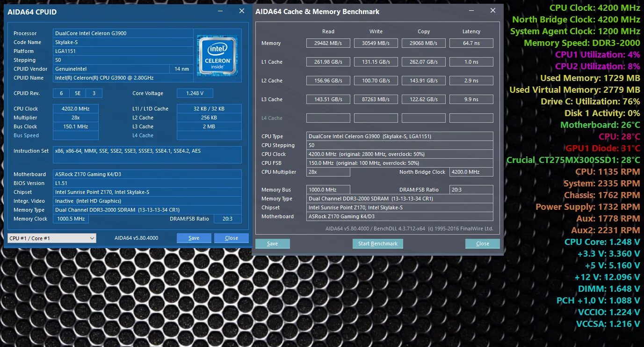Click overlay text Power Supply: 1732 RPM
The image size is (644, 347).
[588, 207]
